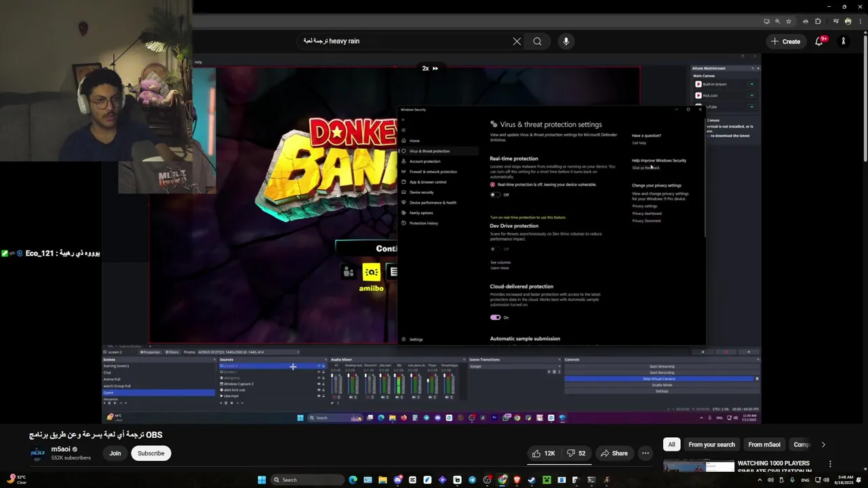Click the Get help link

[639, 143]
